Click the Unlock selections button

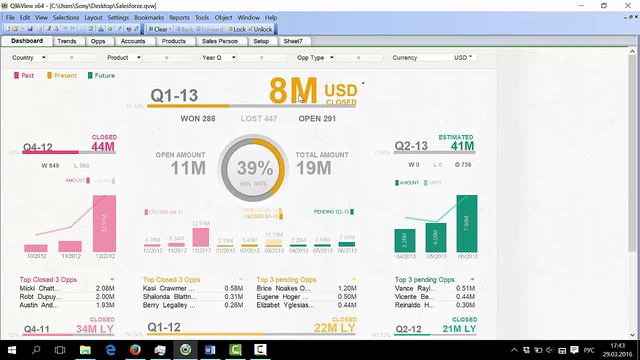click(x=260, y=29)
